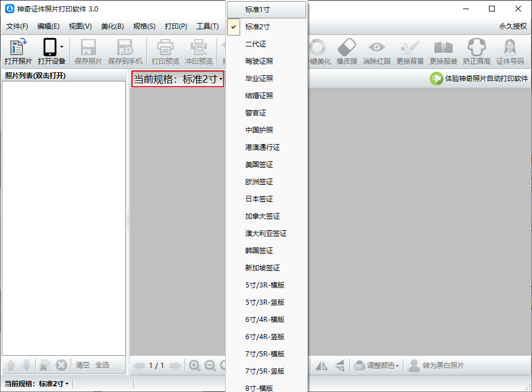Click the zoom in magnifier
The image size is (532, 392).
pyautogui.click(x=194, y=366)
